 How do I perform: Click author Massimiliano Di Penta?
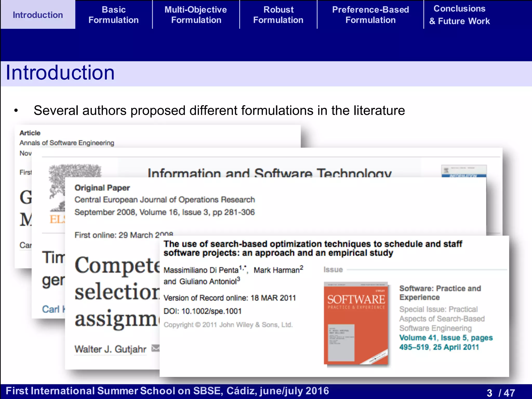pos(201,270)
